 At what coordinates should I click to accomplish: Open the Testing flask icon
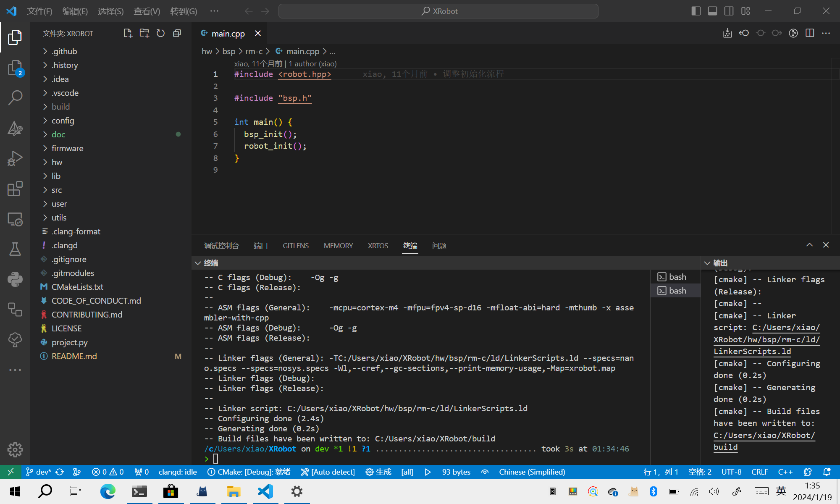pyautogui.click(x=15, y=249)
